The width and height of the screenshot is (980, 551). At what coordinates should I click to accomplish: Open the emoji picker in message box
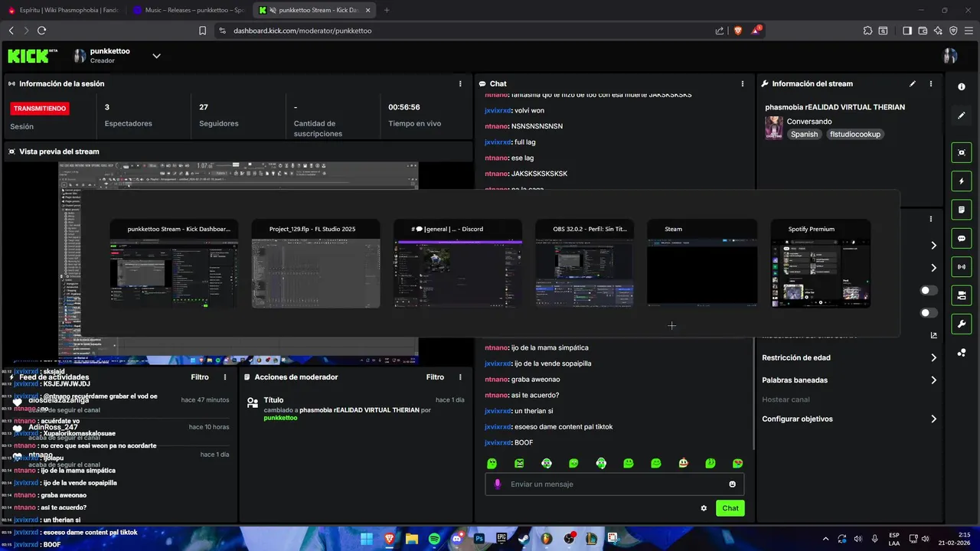pos(732,484)
